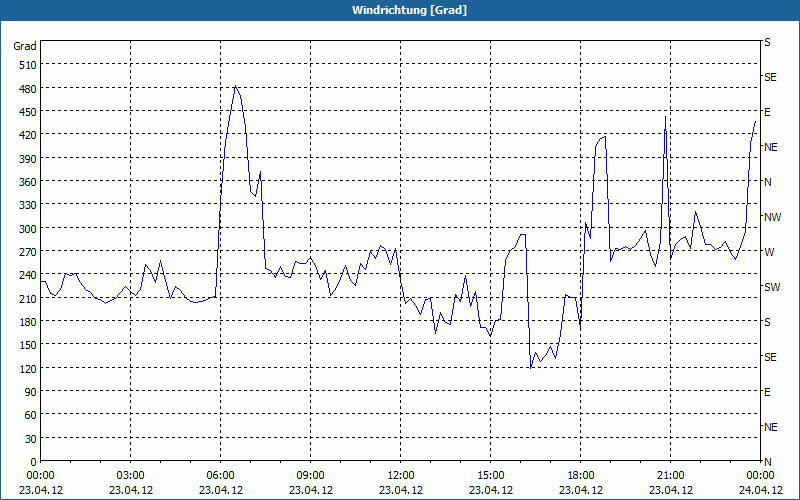The height and width of the screenshot is (500, 800).
Task: Pick the 390 label on the left axis
Action: 28,159
